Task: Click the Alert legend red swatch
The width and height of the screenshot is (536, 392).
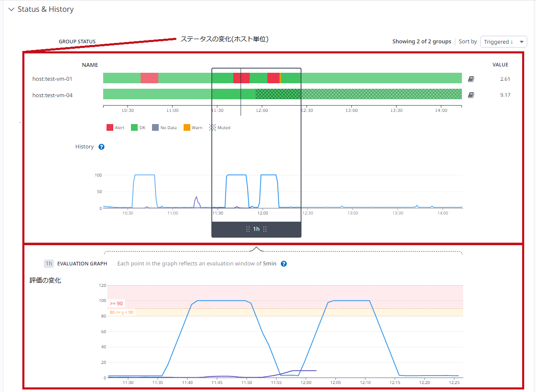Action: pyautogui.click(x=110, y=127)
